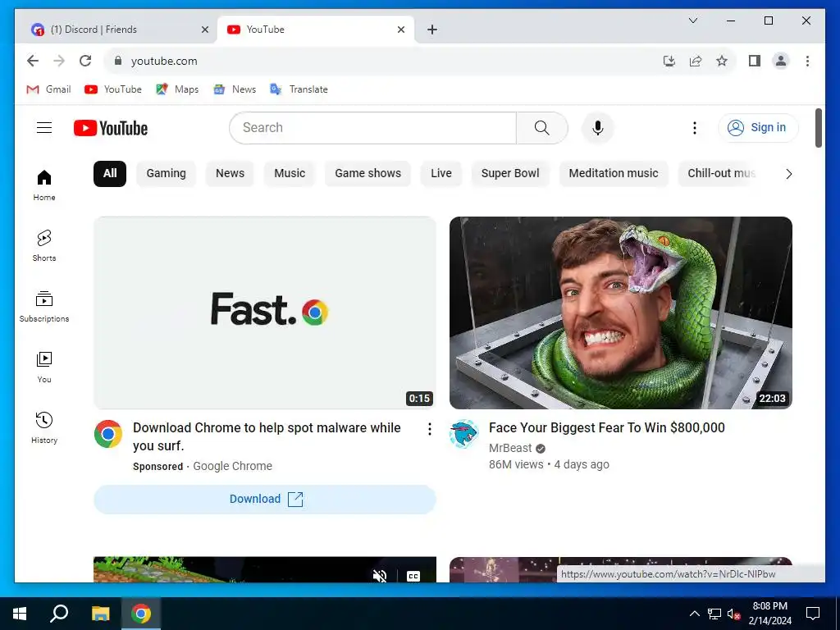This screenshot has height=630, width=840.
Task: Open Subscriptions from the sidebar
Action: (44, 307)
